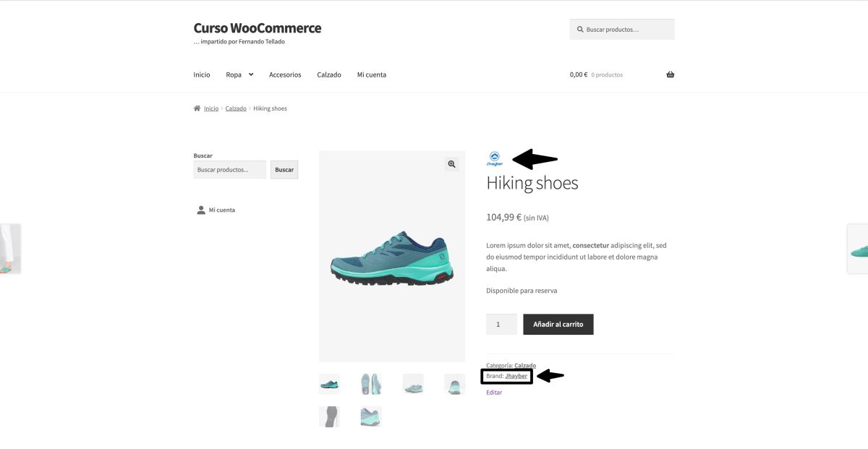
Task: Click the home breadcrumb icon
Action: coord(196,108)
